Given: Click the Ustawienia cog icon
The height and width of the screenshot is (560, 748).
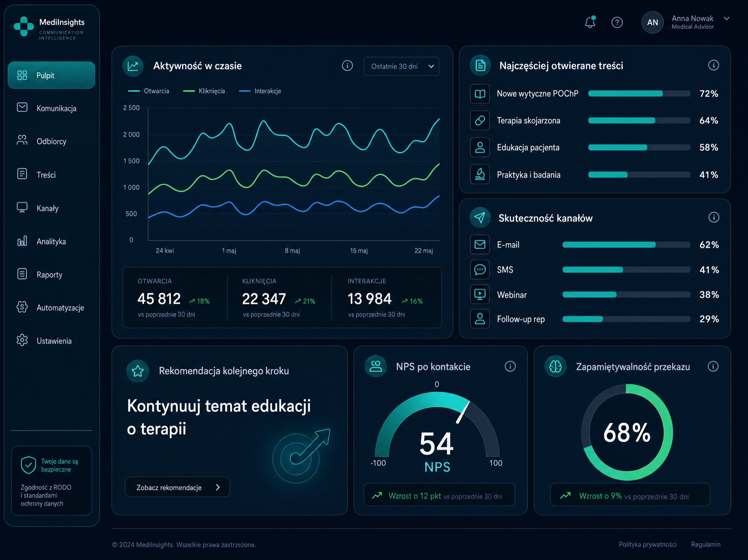Looking at the screenshot, I should tap(22, 340).
